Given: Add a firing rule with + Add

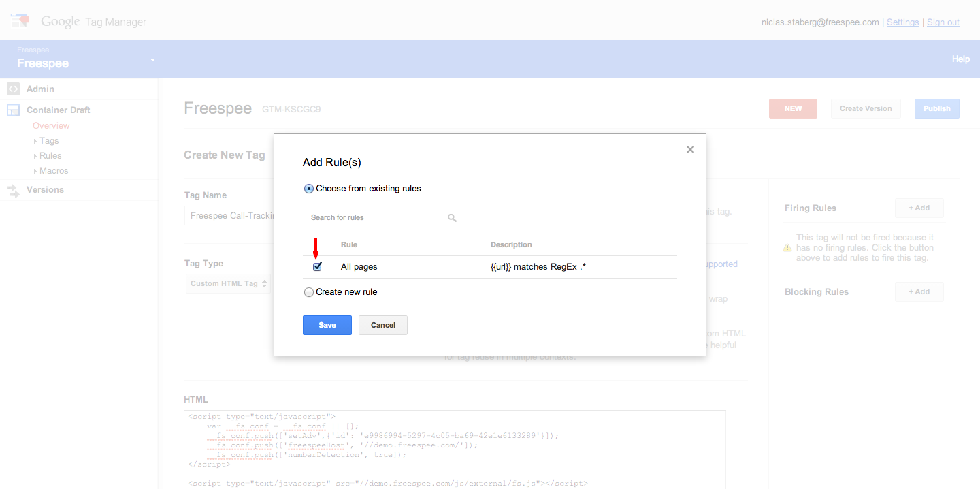Looking at the screenshot, I should pyautogui.click(x=919, y=208).
